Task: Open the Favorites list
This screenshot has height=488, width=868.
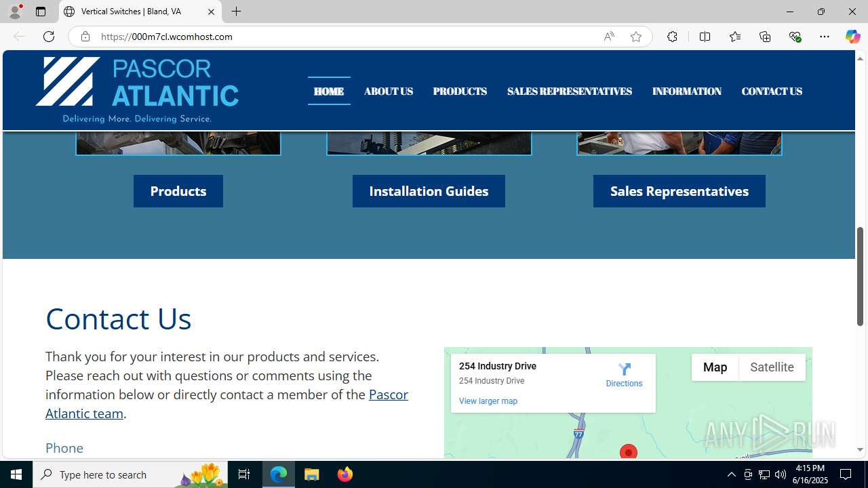Action: pyautogui.click(x=735, y=37)
